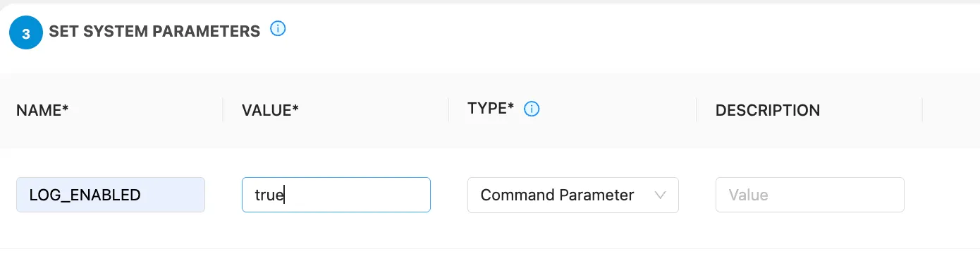
Task: Click the SET SYSTEM PARAMETERS heading text
Action: point(154,31)
